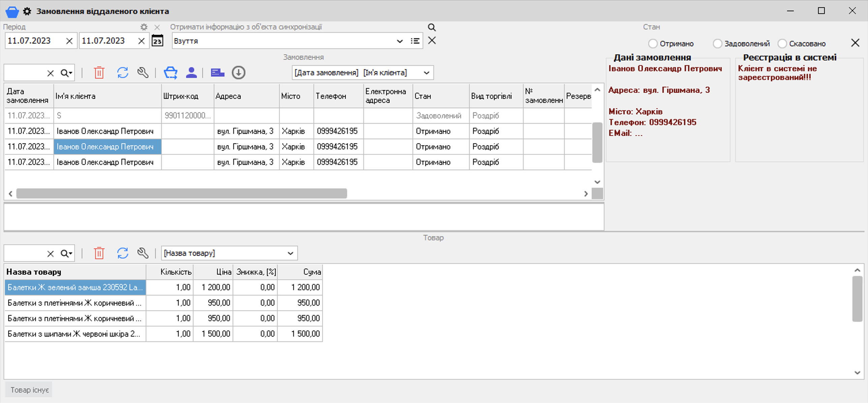Open the [Дата замовлення] [Ім'я клієнта] sort dropdown

[426, 73]
